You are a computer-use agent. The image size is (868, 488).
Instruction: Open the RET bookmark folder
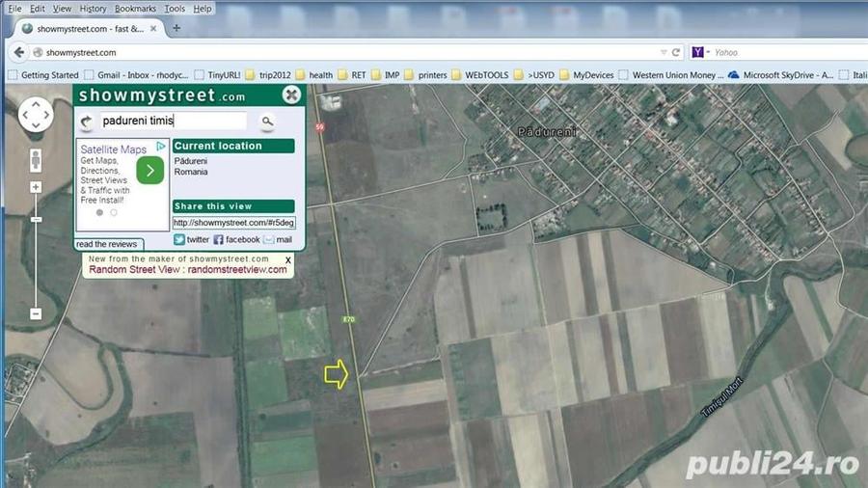click(x=352, y=74)
